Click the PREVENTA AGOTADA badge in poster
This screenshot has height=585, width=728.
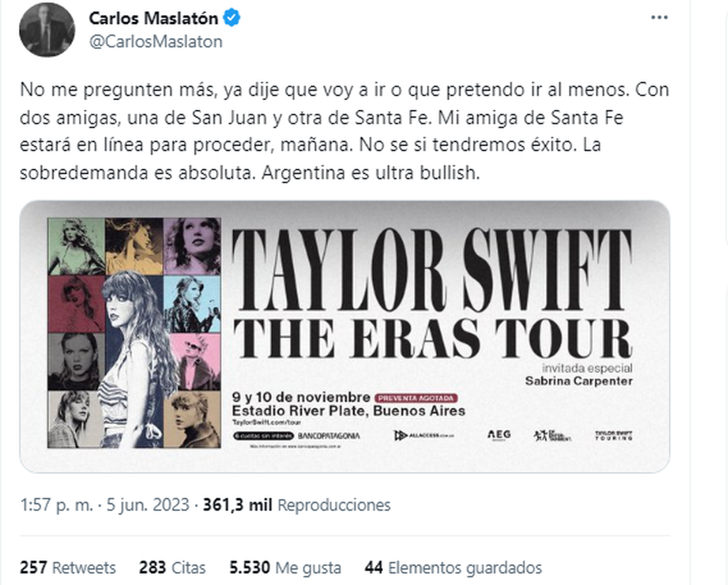point(417,398)
